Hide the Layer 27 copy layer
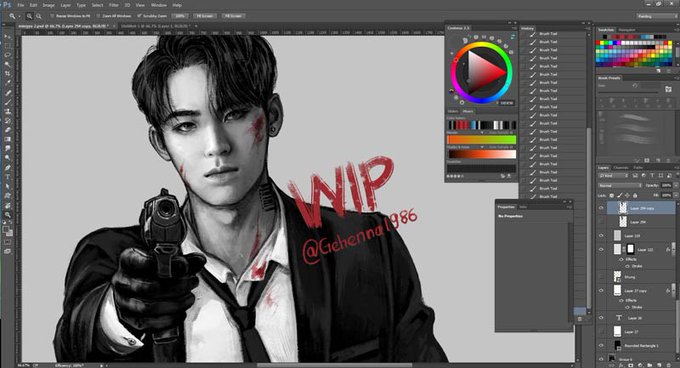 601,290
